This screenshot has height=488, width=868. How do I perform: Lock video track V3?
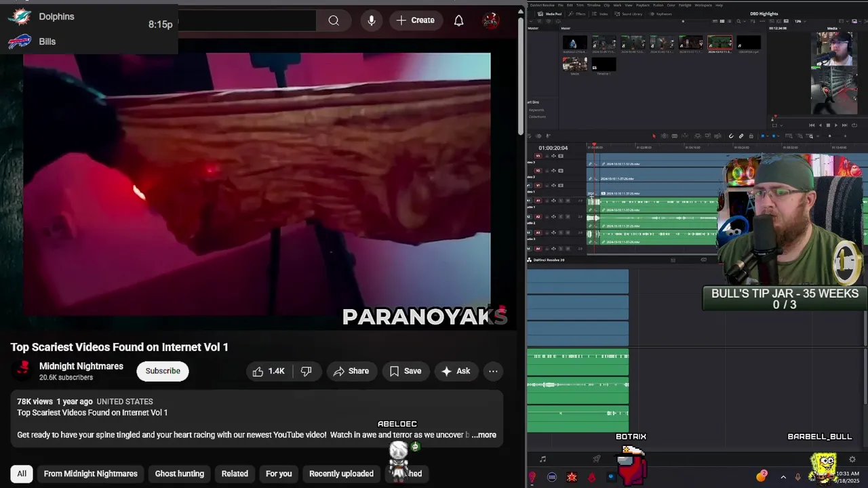tap(547, 156)
